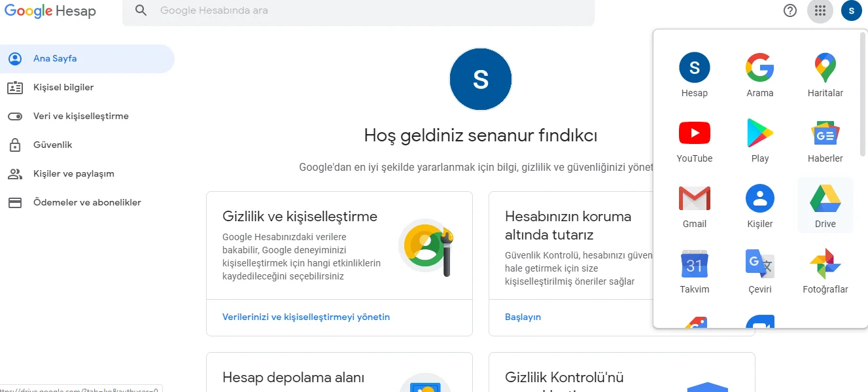Open the account avatar menu in header
This screenshot has height=392, width=868.
[x=851, y=10]
